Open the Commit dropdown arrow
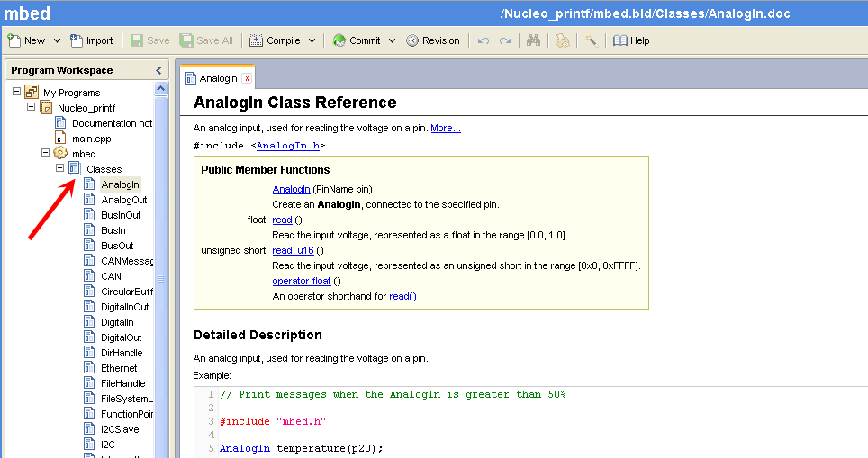The image size is (868, 458). 393,40
